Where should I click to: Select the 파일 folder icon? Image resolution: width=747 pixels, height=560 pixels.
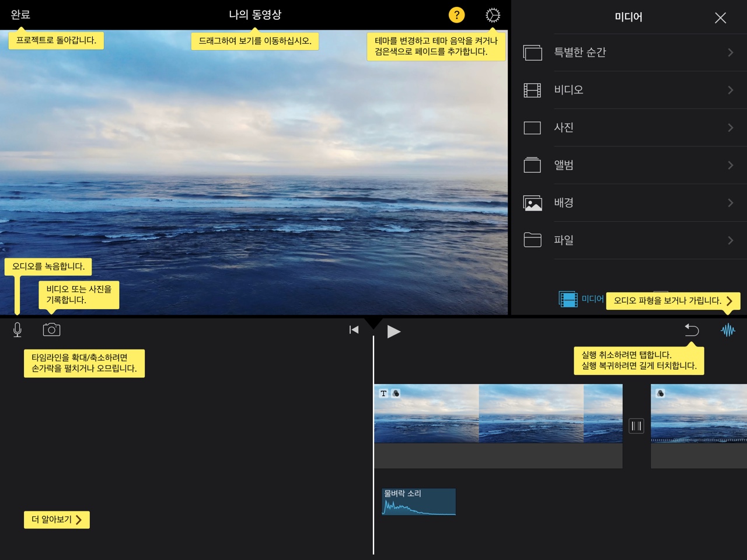click(x=532, y=240)
